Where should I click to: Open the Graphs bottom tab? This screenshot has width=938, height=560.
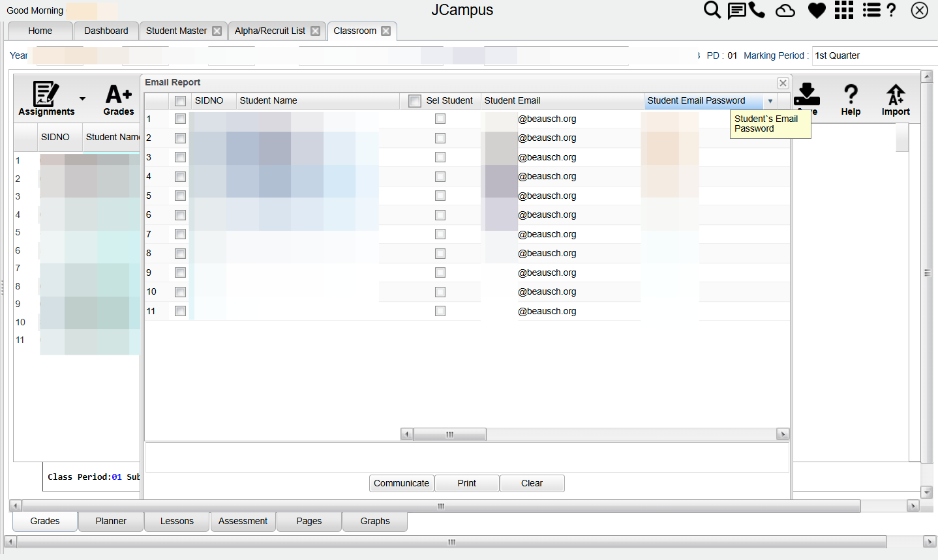(375, 521)
